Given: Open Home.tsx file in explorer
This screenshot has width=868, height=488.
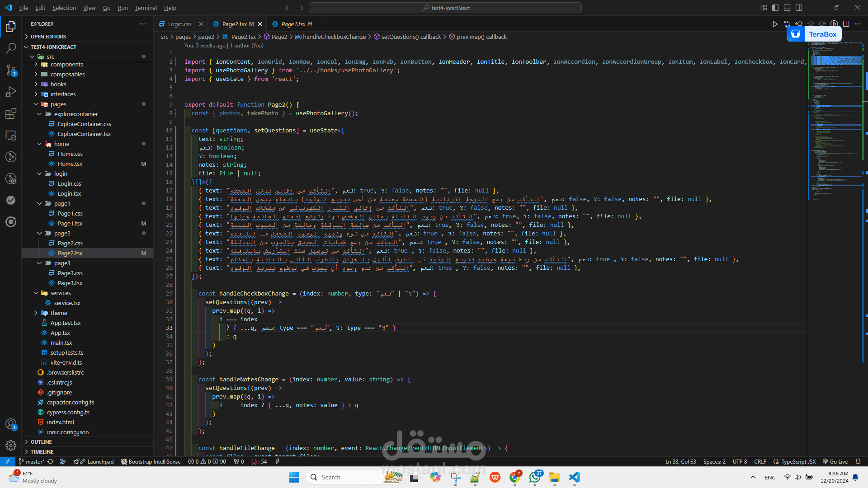Looking at the screenshot, I should pos(70,164).
